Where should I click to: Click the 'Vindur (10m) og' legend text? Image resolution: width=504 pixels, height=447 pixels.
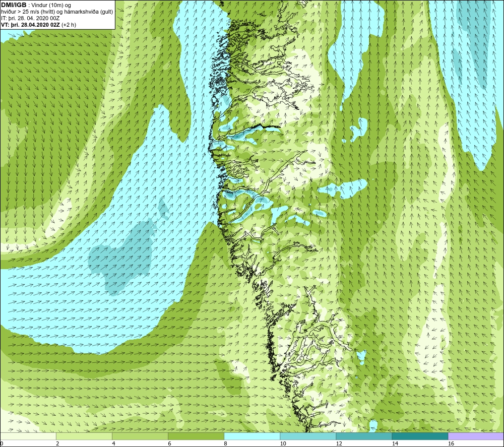[x=52, y=6]
